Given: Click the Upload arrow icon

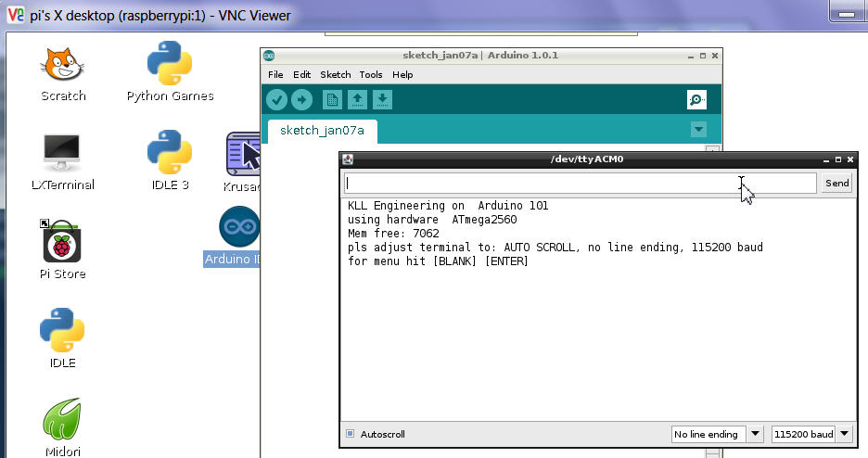Looking at the screenshot, I should (x=301, y=100).
